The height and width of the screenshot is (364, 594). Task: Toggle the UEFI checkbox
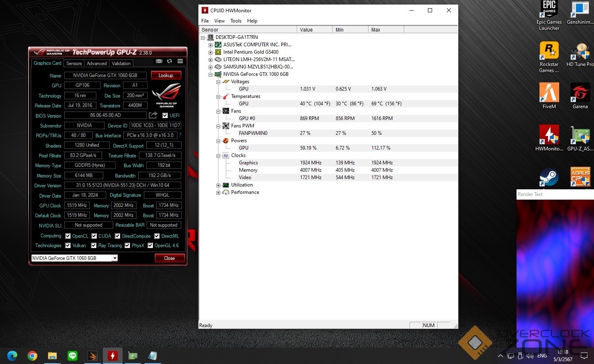point(165,116)
